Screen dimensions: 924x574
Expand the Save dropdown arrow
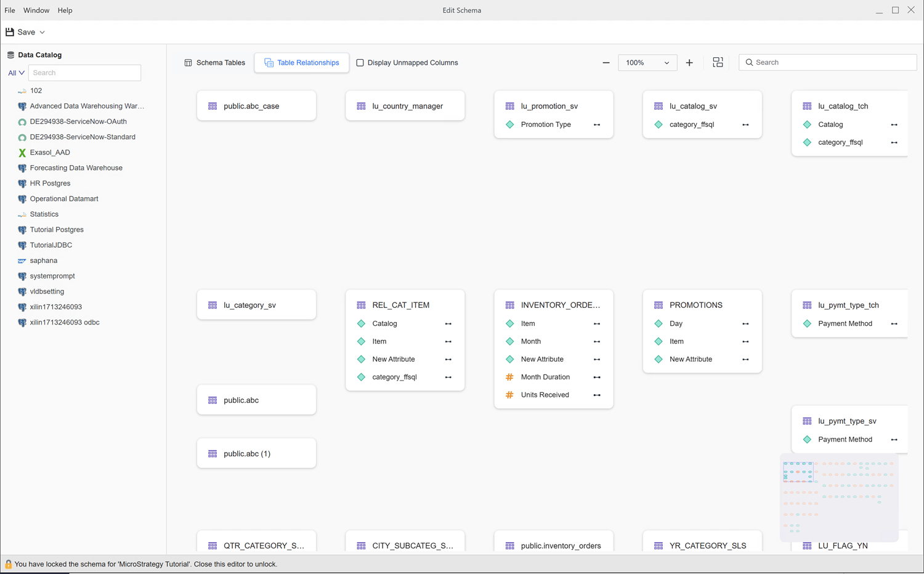(42, 33)
